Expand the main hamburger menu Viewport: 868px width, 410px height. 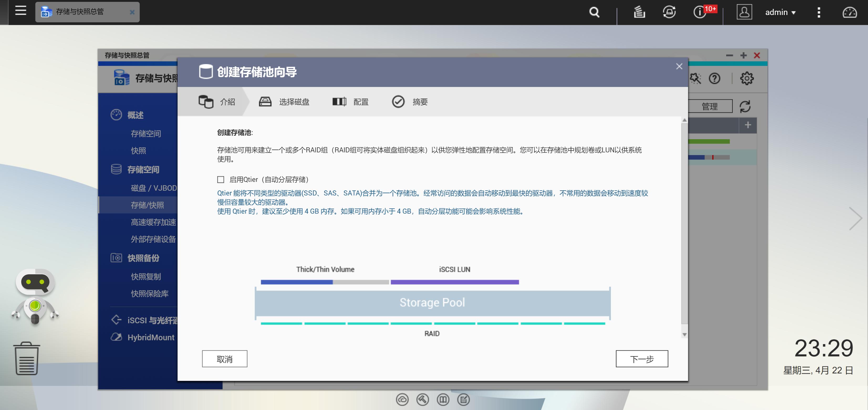click(20, 11)
